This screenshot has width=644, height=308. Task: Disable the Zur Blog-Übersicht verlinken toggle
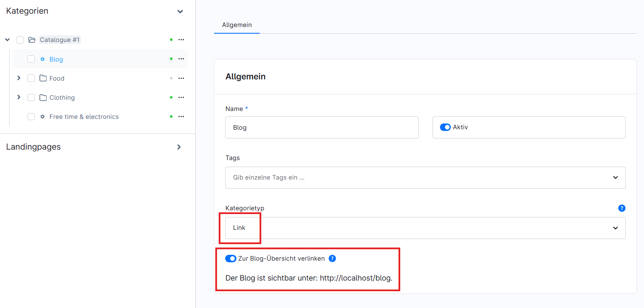[x=231, y=259]
